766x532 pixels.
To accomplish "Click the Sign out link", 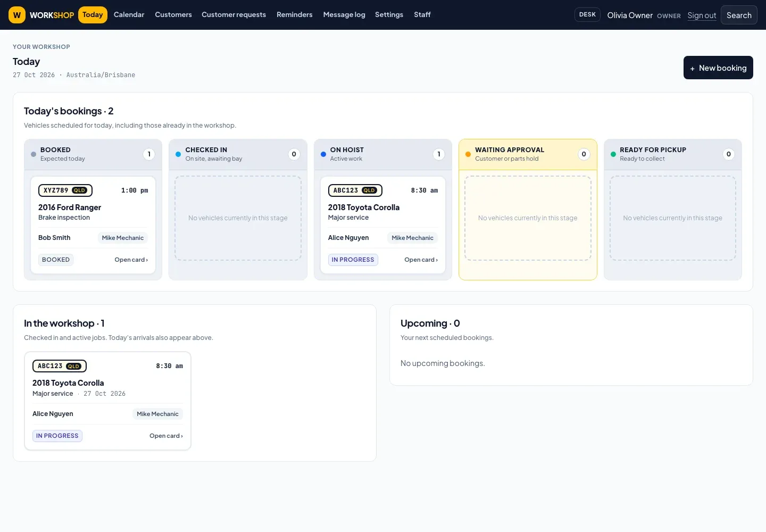I will (702, 15).
